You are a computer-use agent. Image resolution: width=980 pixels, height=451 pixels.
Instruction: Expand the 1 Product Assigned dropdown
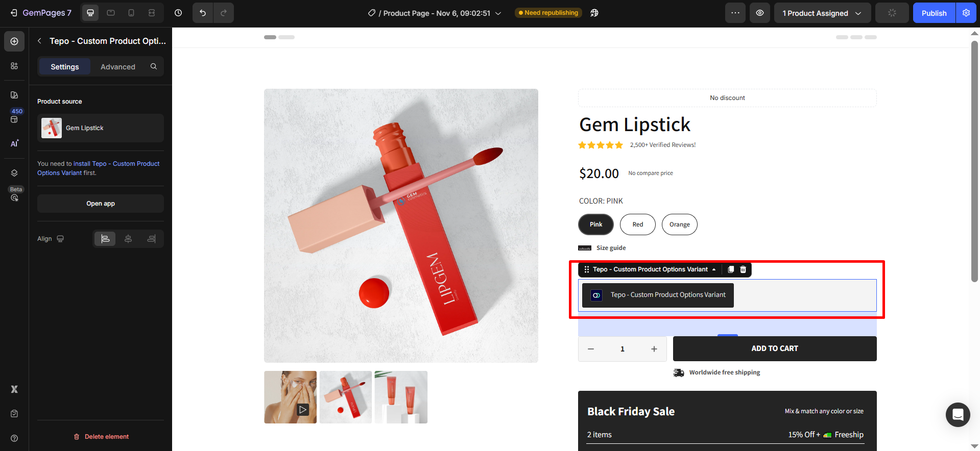point(822,13)
